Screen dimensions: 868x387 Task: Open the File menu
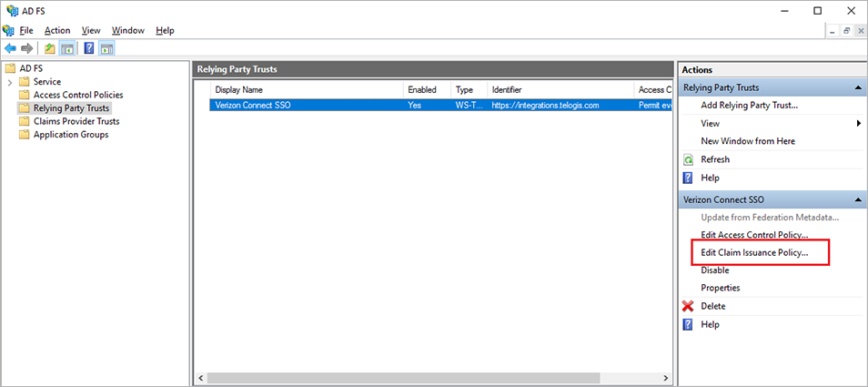[26, 30]
